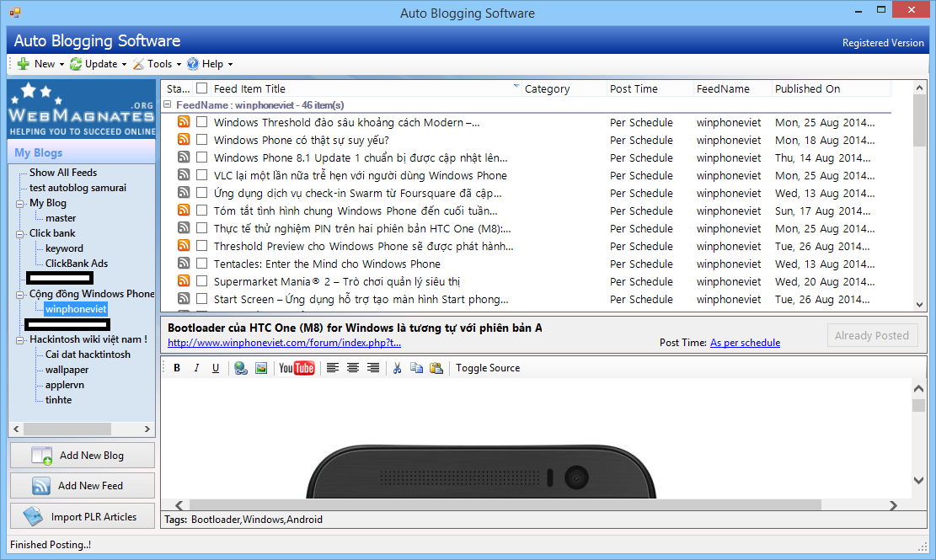Viewport: 936px width, 560px height.
Task: Open the Tools dropdown arrow
Action: 179,64
